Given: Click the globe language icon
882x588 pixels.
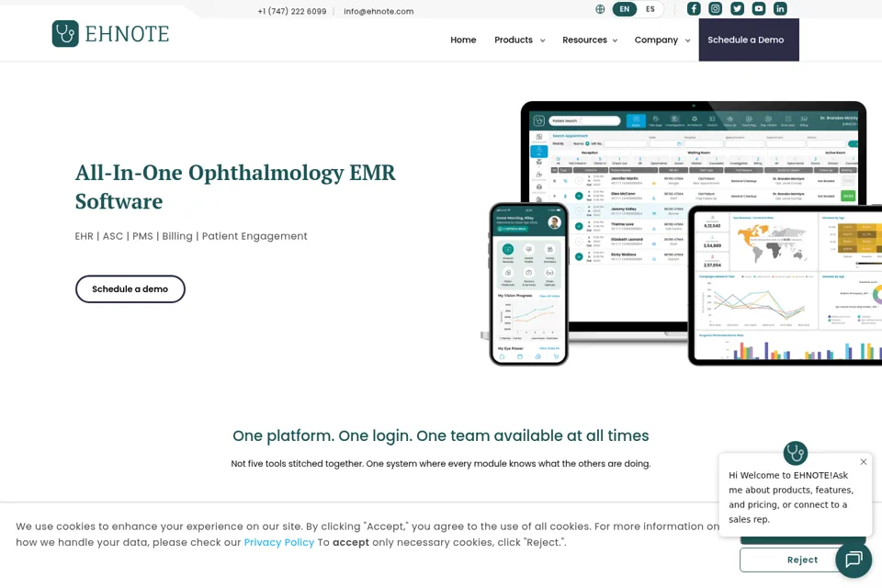Looking at the screenshot, I should [x=600, y=9].
